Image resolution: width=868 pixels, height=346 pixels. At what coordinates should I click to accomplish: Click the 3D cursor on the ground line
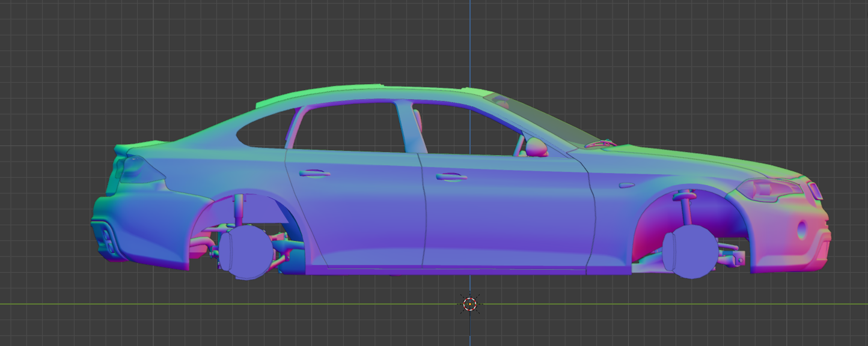470,304
